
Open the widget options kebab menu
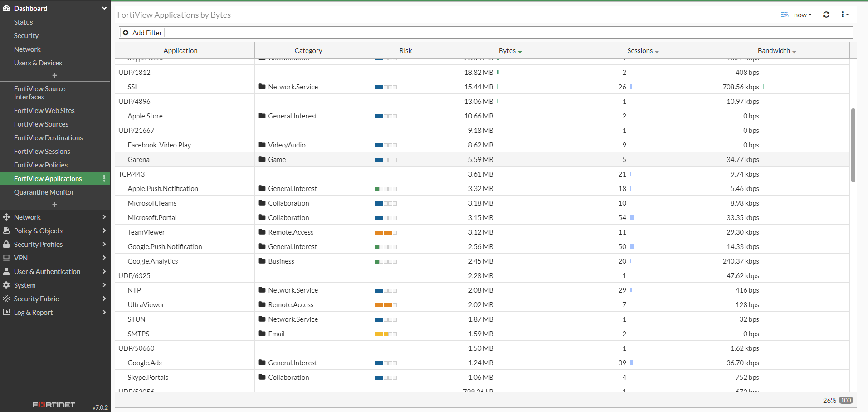[x=844, y=15]
